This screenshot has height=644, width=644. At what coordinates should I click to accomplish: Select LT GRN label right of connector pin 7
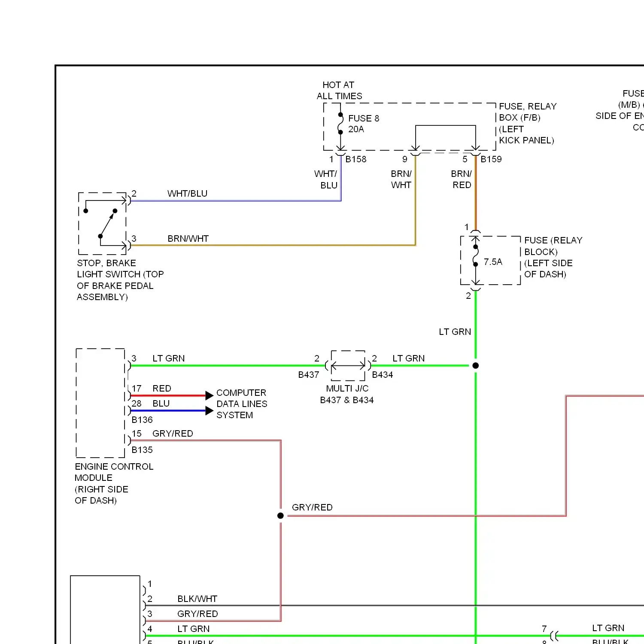[608, 628]
